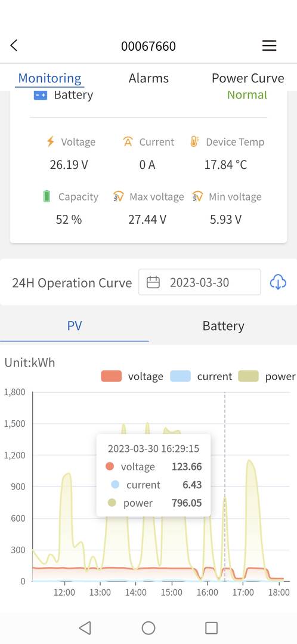The image size is (297, 644).
Task: Tap the Max voltage meter icon
Action: click(x=118, y=196)
